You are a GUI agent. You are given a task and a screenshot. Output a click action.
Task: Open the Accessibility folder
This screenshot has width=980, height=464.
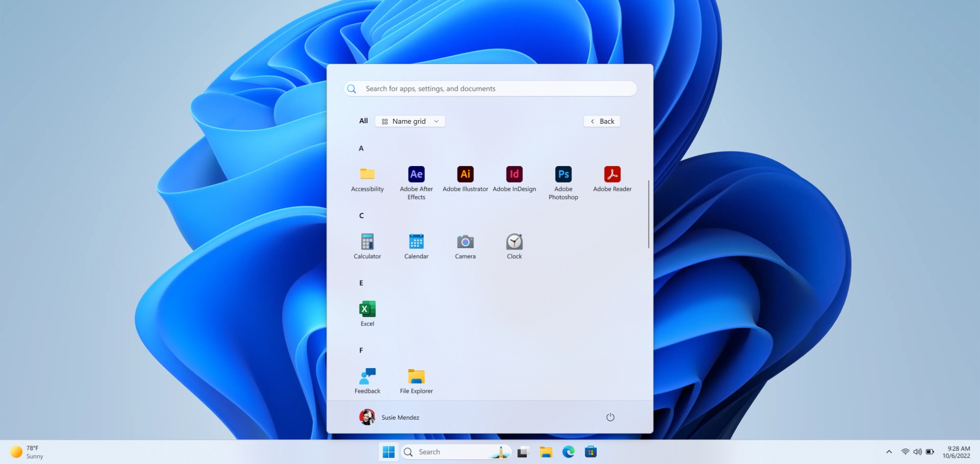pos(367,179)
